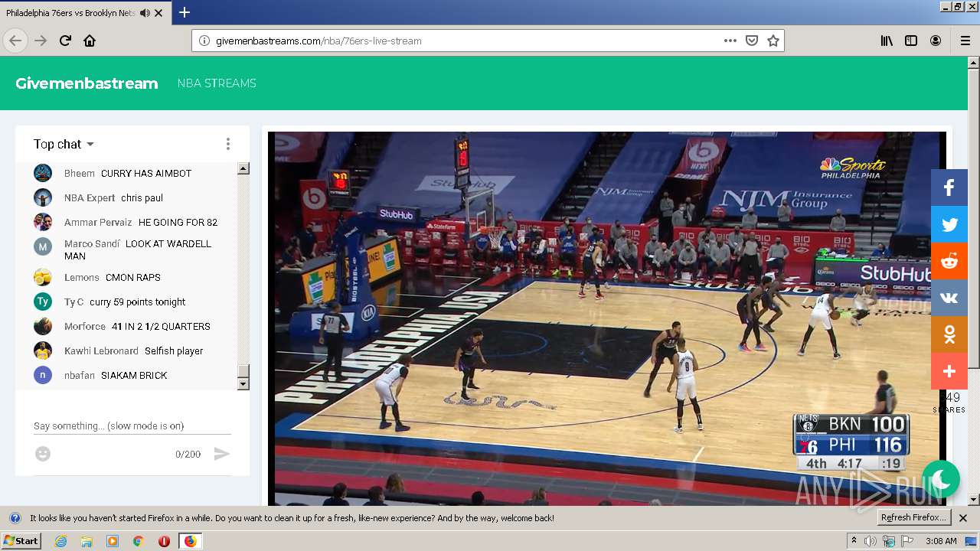Open Opera from taskbar

pyautogui.click(x=164, y=541)
